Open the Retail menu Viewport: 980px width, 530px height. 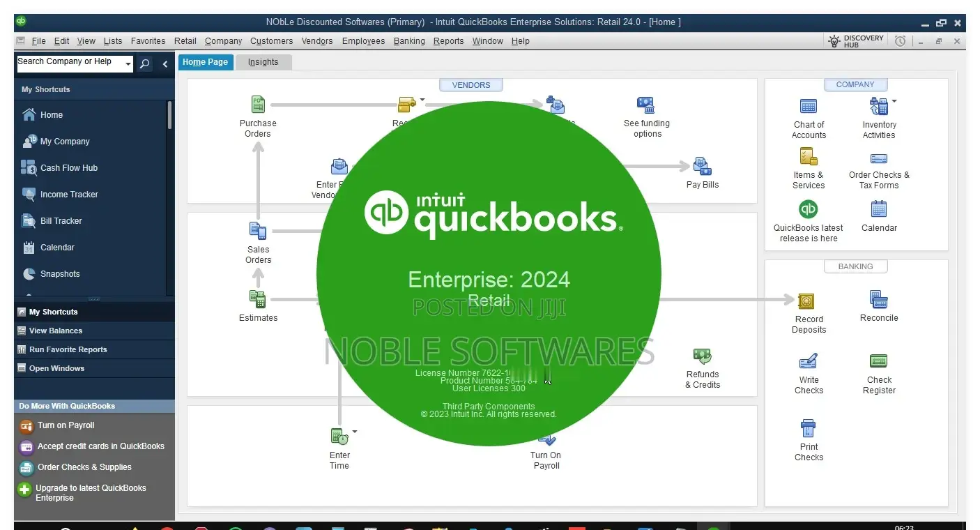pyautogui.click(x=185, y=41)
